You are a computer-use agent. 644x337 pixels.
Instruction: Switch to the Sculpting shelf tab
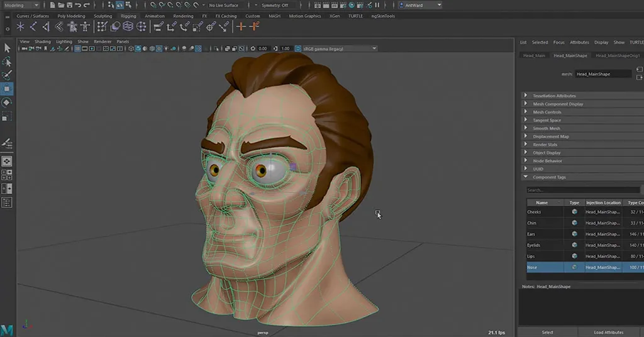pos(103,16)
